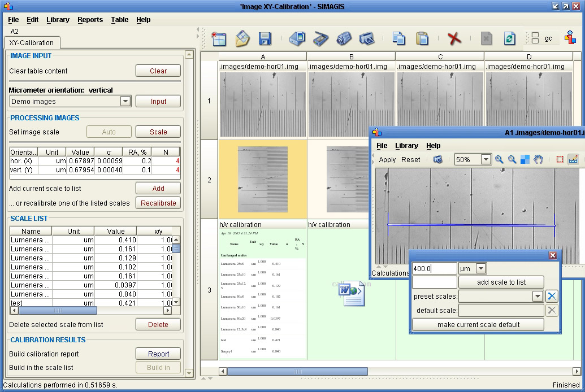This screenshot has width=585, height=392.
Task: Select the XY-Calibration tab
Action: [x=32, y=43]
